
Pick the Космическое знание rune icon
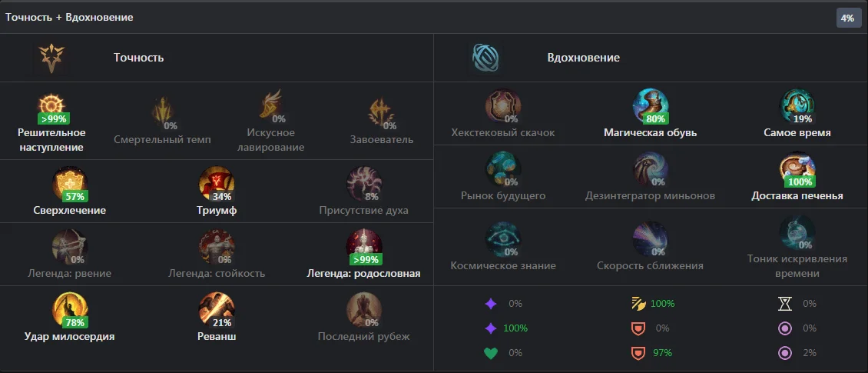(x=503, y=239)
